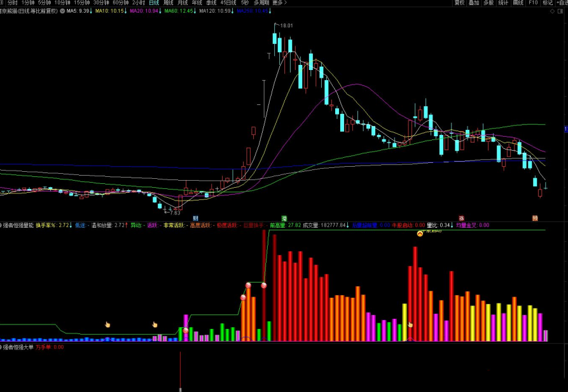Click the 叠加 overlay button
This screenshot has width=568, height=392.
(474, 3)
